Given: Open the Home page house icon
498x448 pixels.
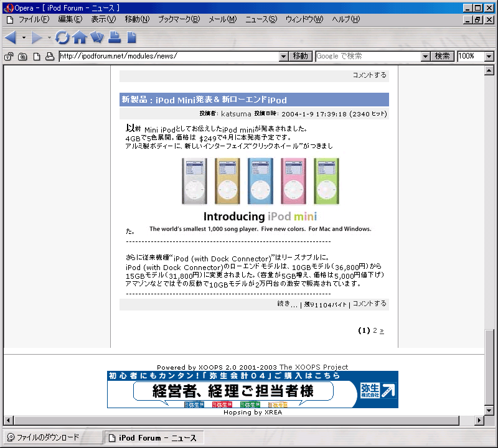Looking at the screenshot, I should [80, 37].
